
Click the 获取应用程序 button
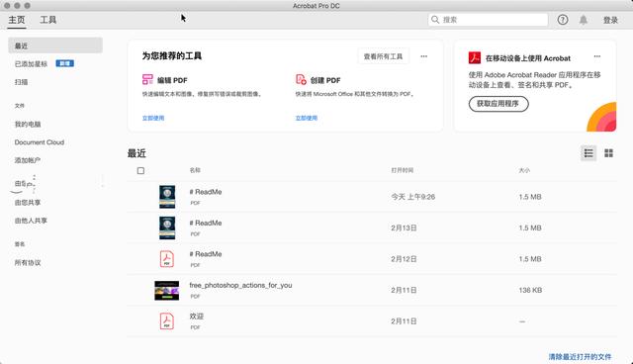pos(498,104)
